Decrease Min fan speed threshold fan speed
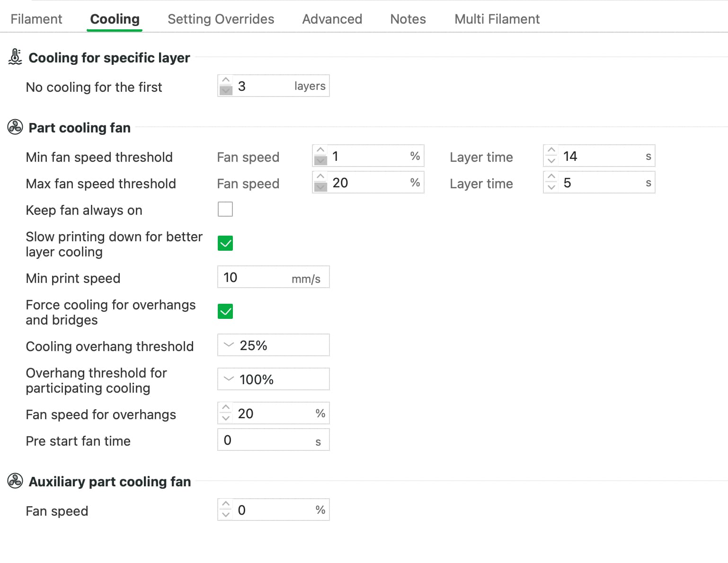Screen dimensions: 728x563 point(320,161)
